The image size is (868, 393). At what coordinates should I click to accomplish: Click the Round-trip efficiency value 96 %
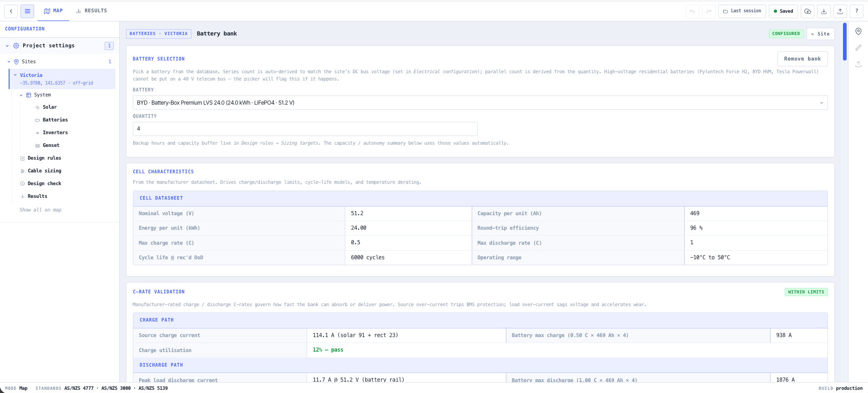coord(696,228)
